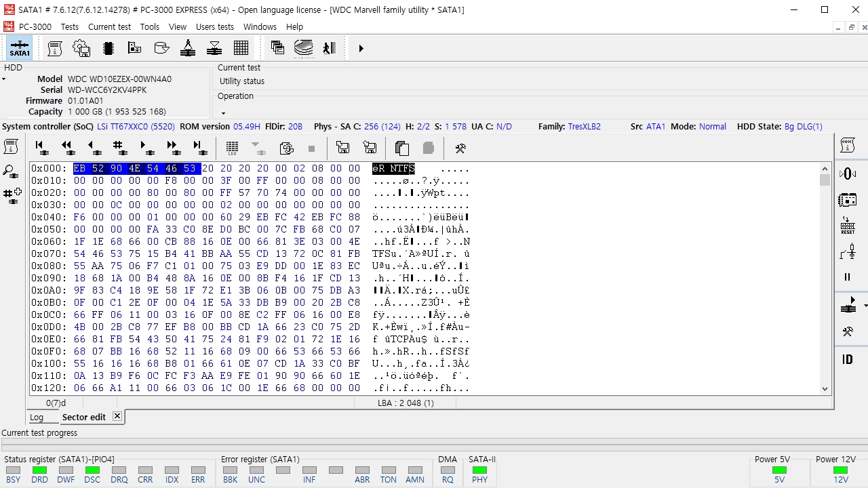Image resolution: width=868 pixels, height=488 pixels.
Task: Step forward multiple sectors with double-right arrow
Action: tap(173, 148)
